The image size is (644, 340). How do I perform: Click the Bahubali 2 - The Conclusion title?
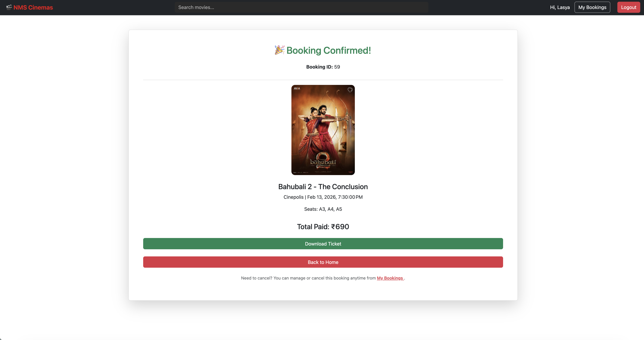coord(323,187)
